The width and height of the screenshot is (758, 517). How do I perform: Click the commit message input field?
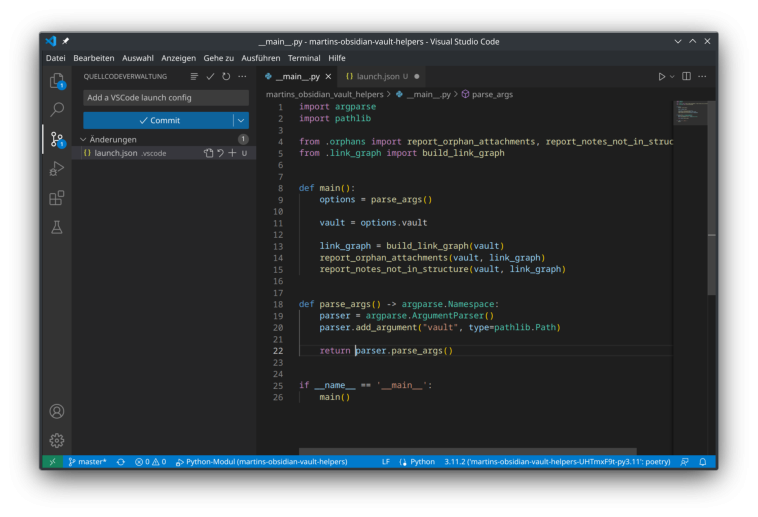click(165, 98)
